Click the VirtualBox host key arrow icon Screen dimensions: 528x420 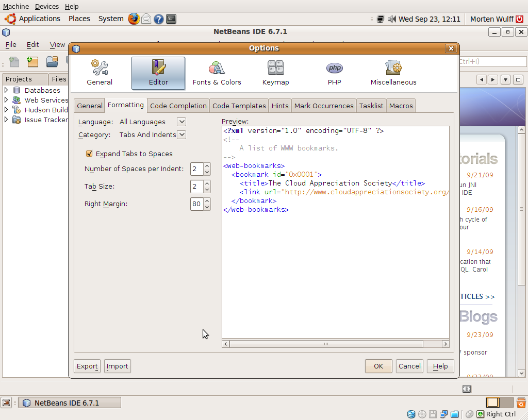[480, 414]
